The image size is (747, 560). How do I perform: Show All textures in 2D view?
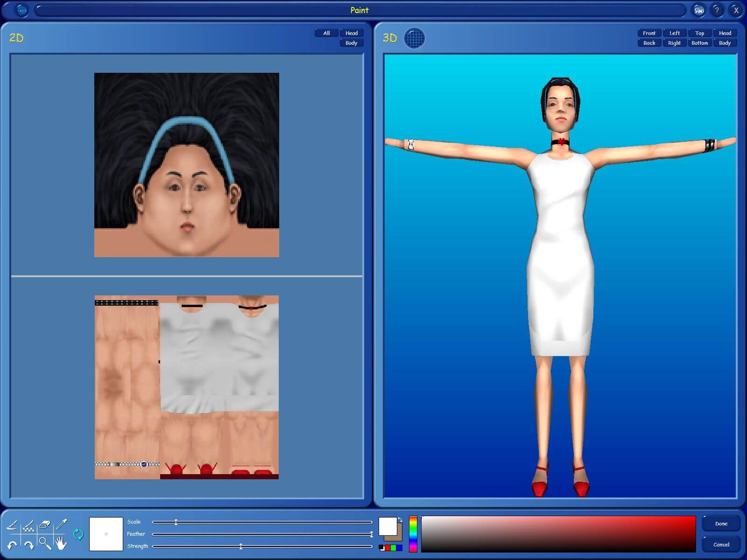tap(326, 33)
